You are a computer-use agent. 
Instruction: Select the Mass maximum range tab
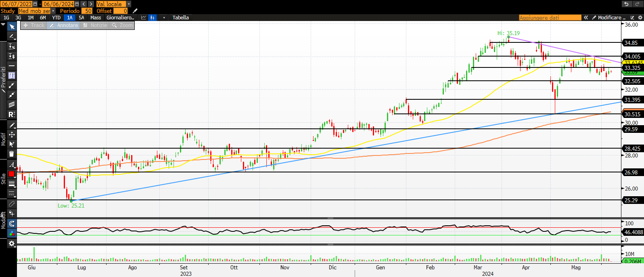coord(96,18)
